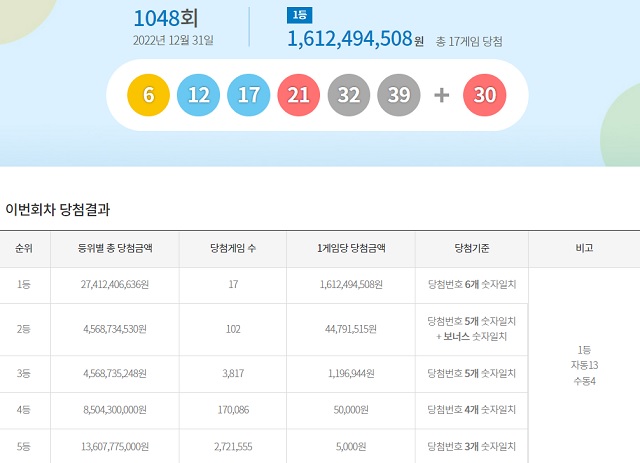This screenshot has width=640, height=463.
Task: Click criteria 당첨번호 4개 숫자일치
Action: (x=472, y=410)
